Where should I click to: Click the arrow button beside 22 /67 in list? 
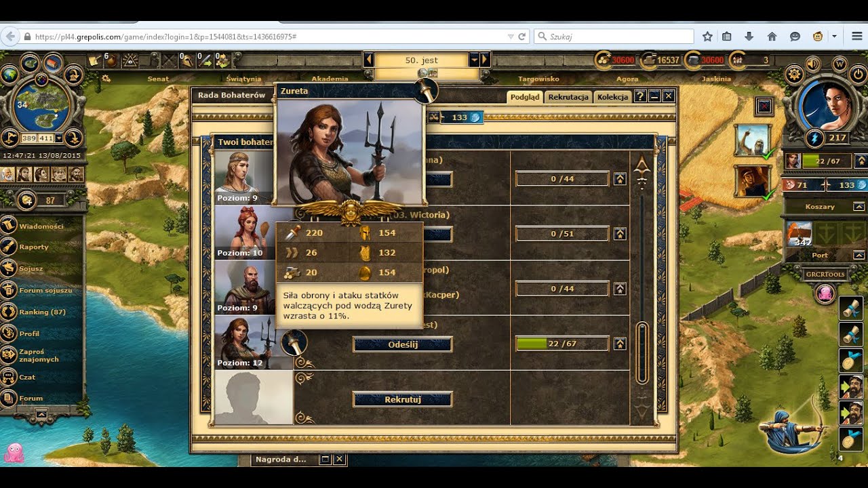tap(620, 344)
